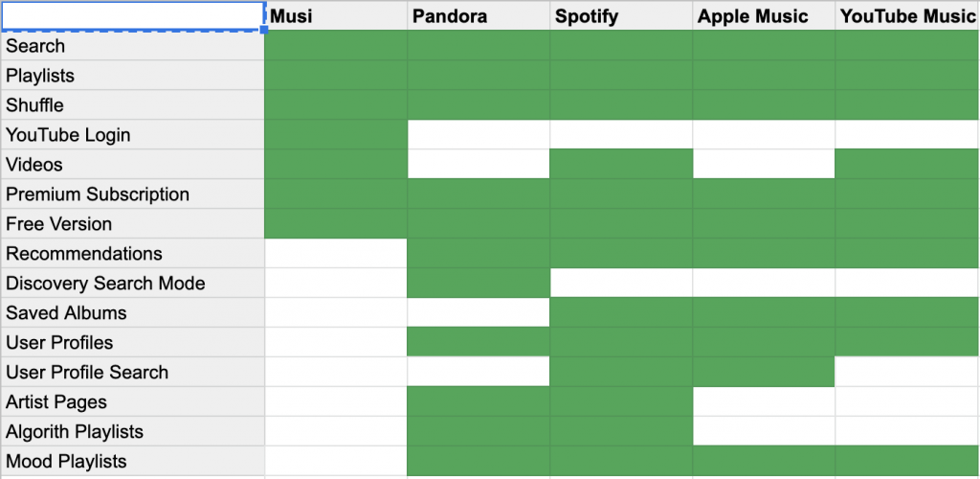Click white Pandora cell in Saved Albums row
980x479 pixels.
[x=479, y=312]
